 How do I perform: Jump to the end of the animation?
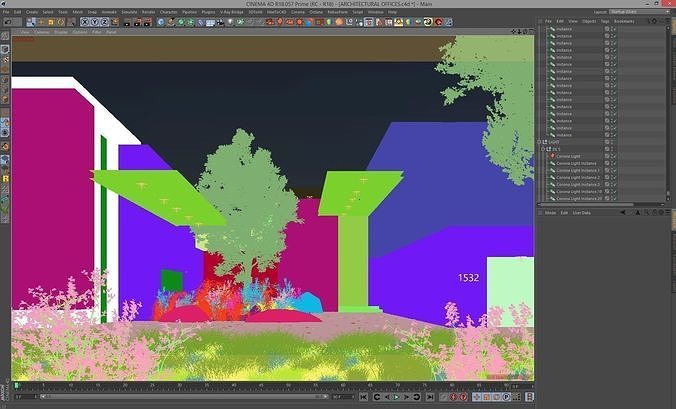(x=429, y=397)
